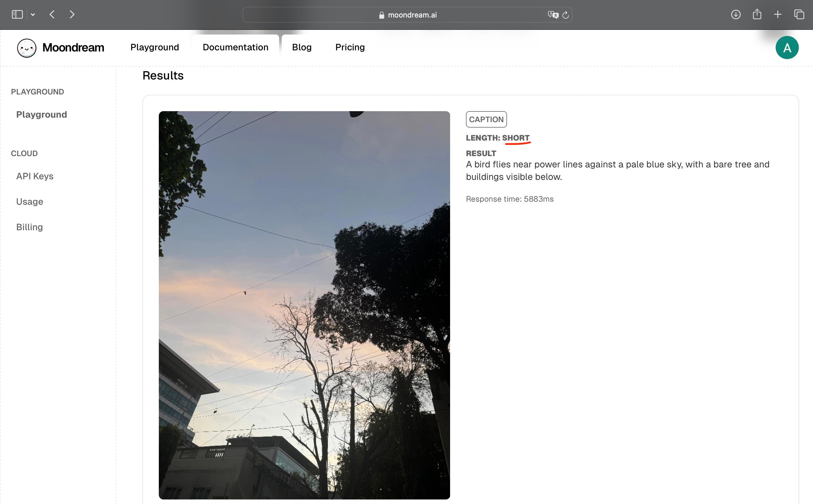Open the Safari downloads icon
Image resolution: width=813 pixels, height=504 pixels.
(x=736, y=14)
